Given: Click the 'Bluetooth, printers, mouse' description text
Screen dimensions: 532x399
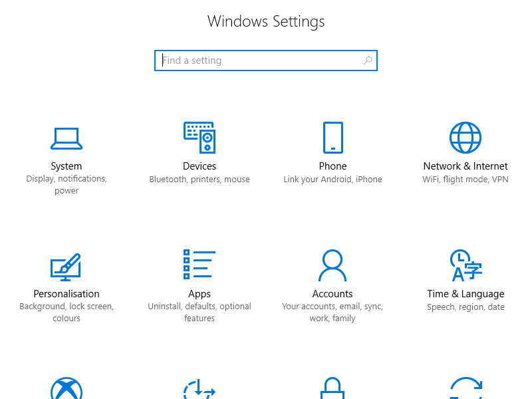Looking at the screenshot, I should tap(199, 180).
